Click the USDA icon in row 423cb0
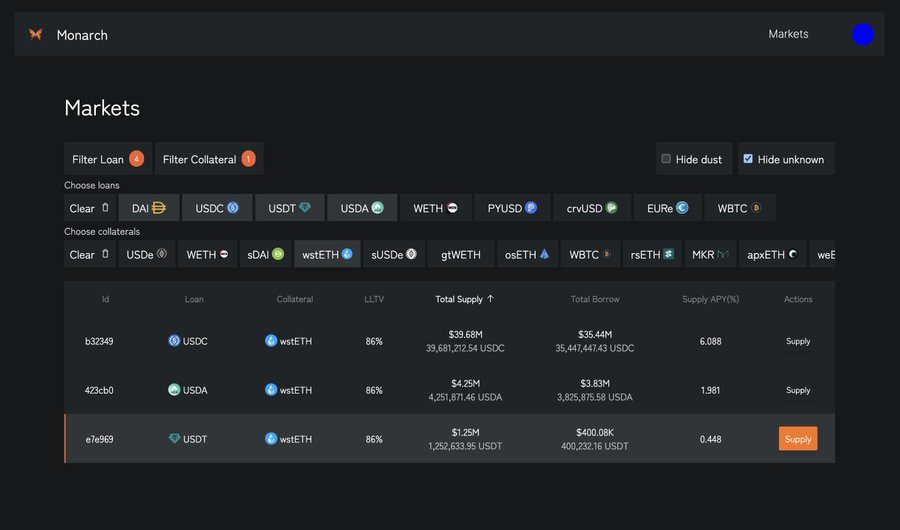Screen dimensions: 900x530 pyautogui.click(x=174, y=389)
